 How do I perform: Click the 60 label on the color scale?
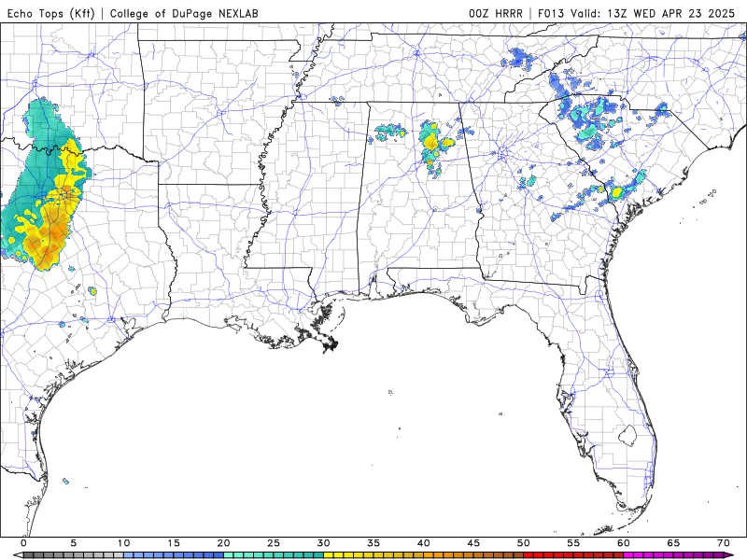click(624, 543)
